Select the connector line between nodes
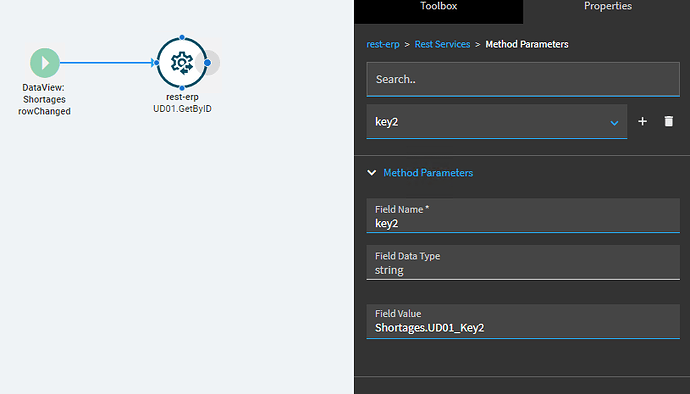 pos(108,63)
